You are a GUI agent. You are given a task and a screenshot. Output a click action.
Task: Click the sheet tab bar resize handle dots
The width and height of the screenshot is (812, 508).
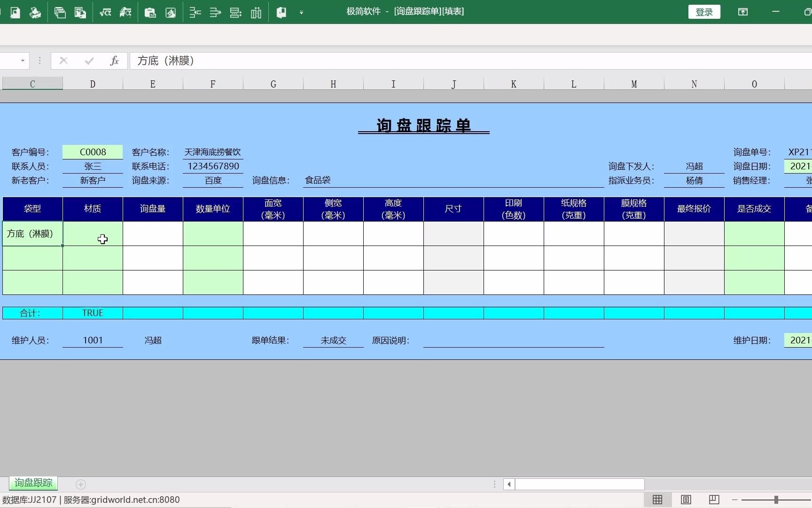click(494, 484)
